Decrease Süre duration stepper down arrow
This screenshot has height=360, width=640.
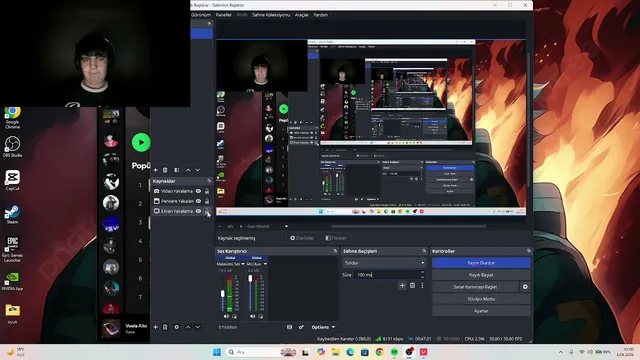click(422, 277)
